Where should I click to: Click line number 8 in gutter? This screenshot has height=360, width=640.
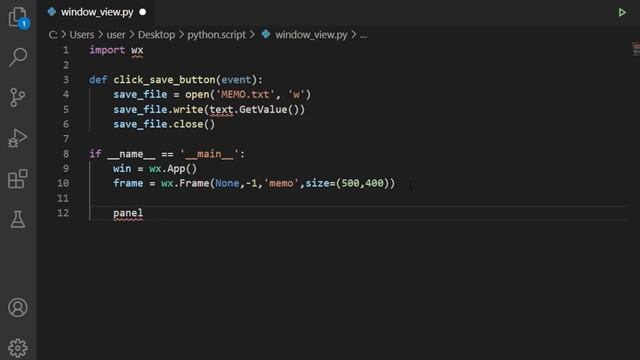66,154
